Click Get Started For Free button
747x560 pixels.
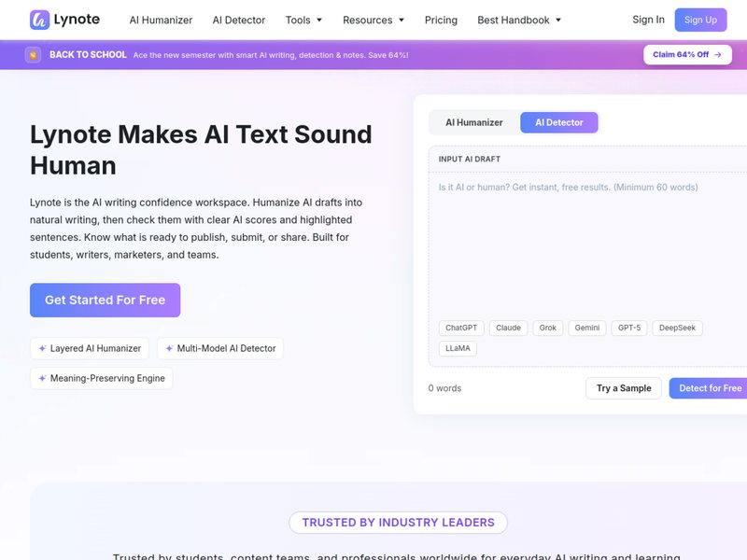pyautogui.click(x=105, y=300)
